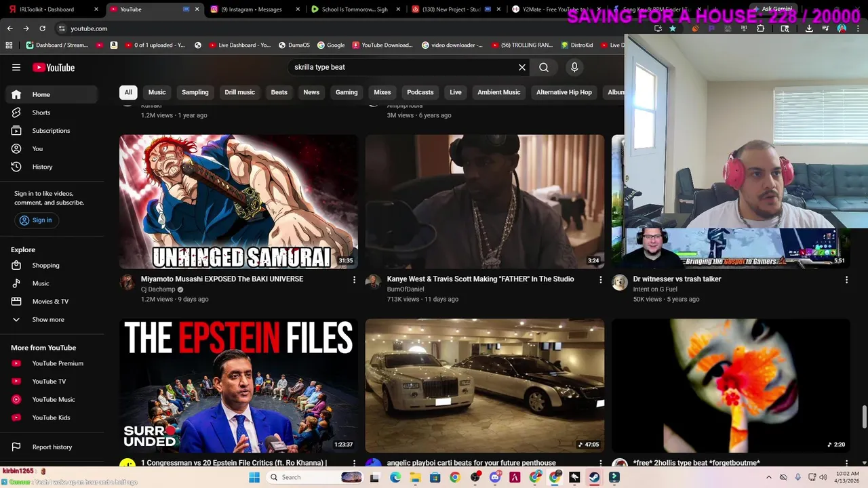Viewport: 868px width, 488px height.
Task: Go to Home in the sidebar
Action: [52, 94]
